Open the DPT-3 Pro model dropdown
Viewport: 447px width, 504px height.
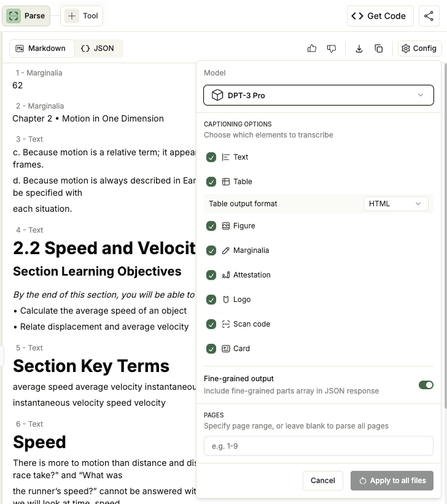[x=319, y=95]
